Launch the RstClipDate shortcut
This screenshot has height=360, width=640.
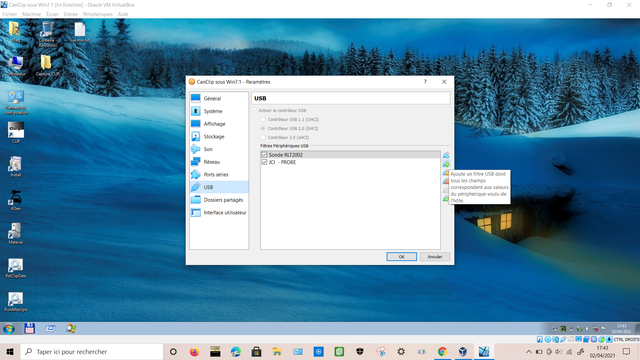pyautogui.click(x=16, y=268)
